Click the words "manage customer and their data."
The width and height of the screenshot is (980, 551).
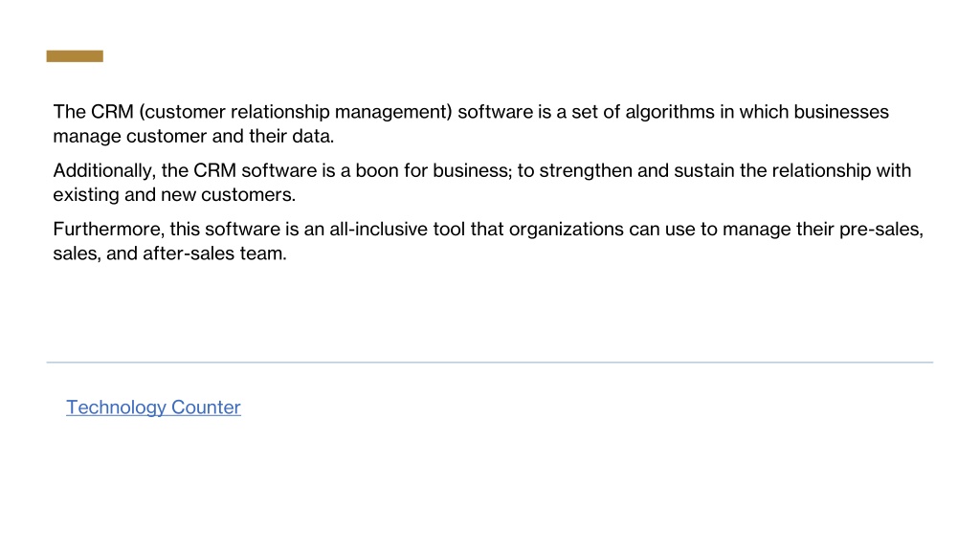193,136
